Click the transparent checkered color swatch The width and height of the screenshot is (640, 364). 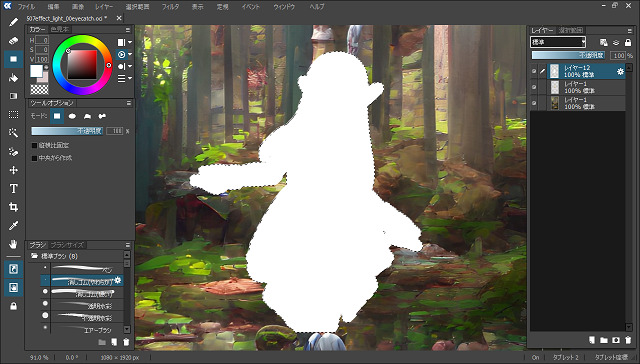click(39, 89)
